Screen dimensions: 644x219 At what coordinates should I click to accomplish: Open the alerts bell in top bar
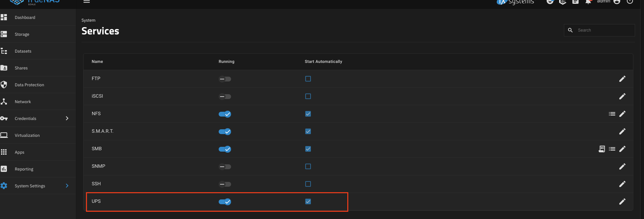click(x=588, y=2)
